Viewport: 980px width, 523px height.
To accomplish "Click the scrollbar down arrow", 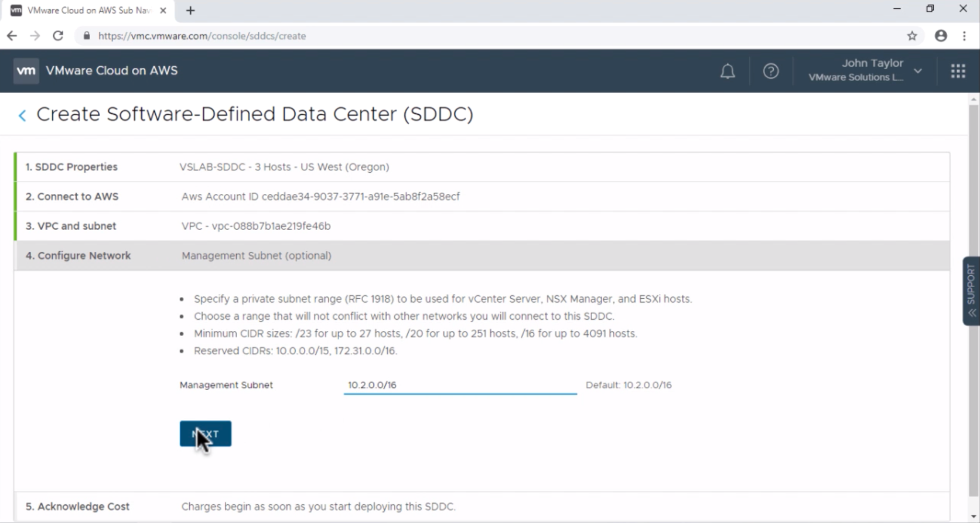I will pos(974,517).
